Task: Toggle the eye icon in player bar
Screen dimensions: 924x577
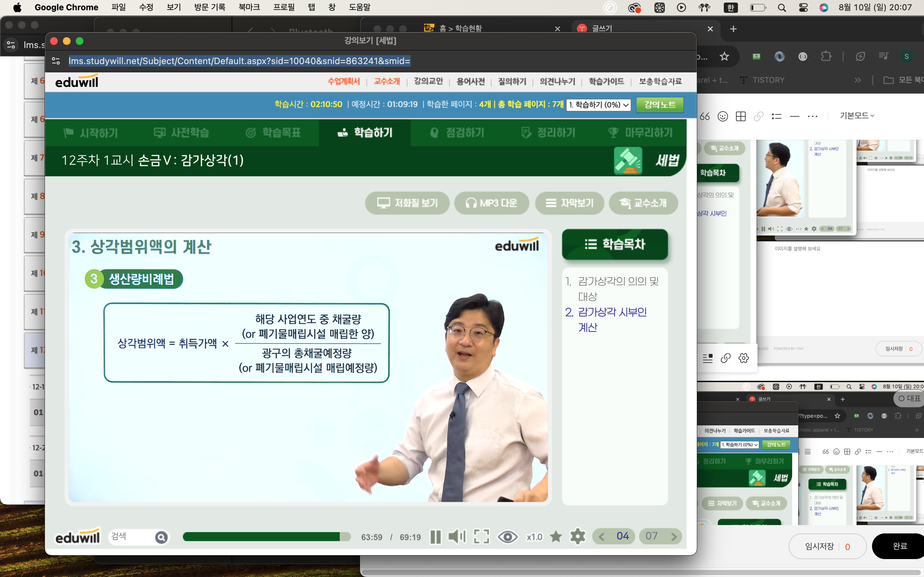Action: pos(508,537)
